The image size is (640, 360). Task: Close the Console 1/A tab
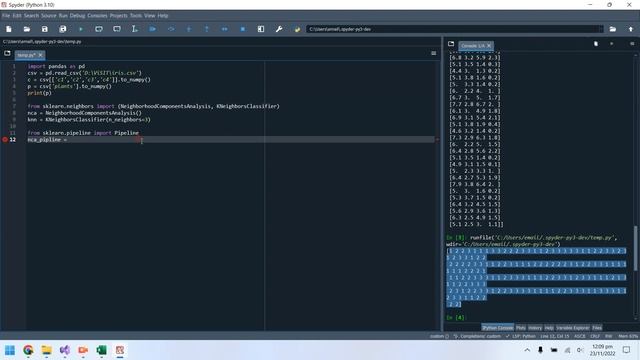point(489,46)
